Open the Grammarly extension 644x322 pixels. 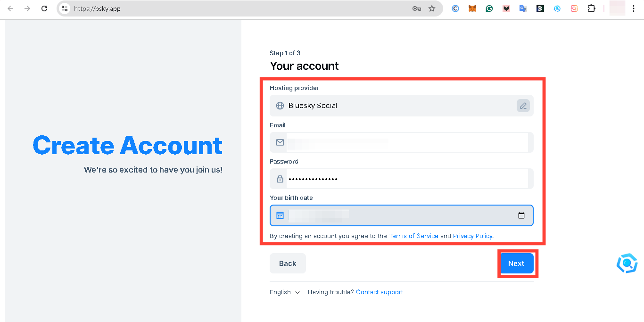[x=489, y=8]
